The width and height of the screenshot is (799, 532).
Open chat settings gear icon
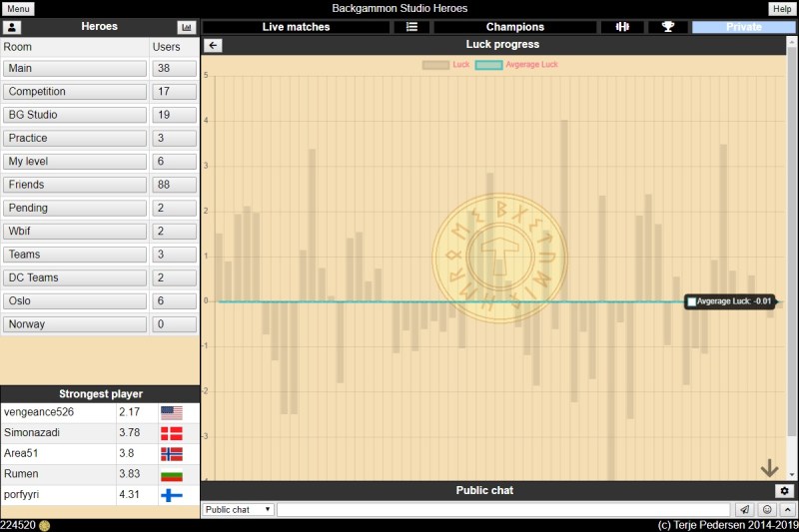784,491
